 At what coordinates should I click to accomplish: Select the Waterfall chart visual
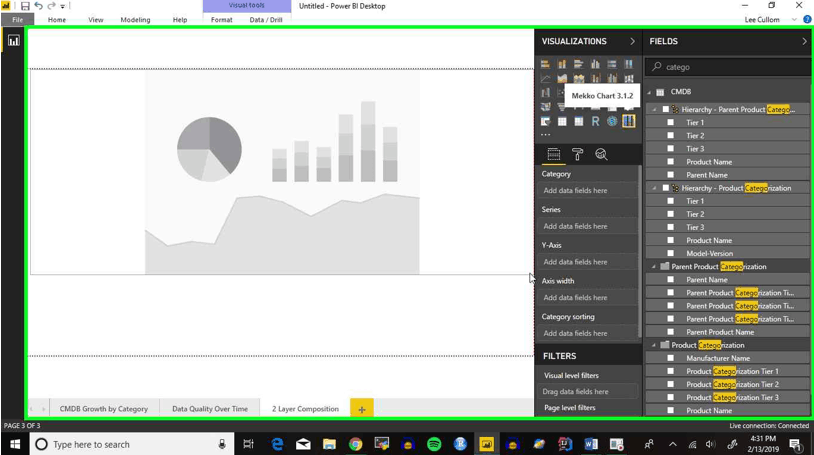[x=545, y=93]
